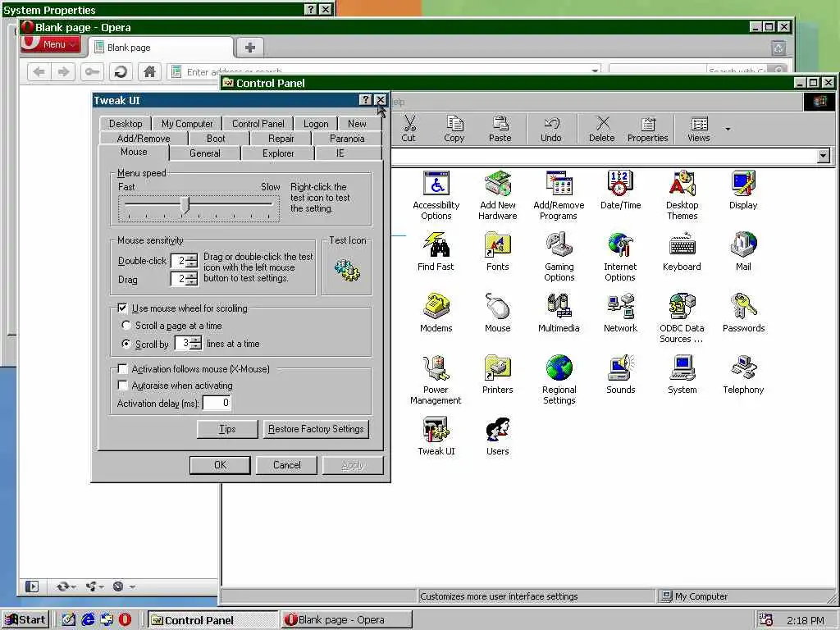Open the System icon

(x=682, y=375)
